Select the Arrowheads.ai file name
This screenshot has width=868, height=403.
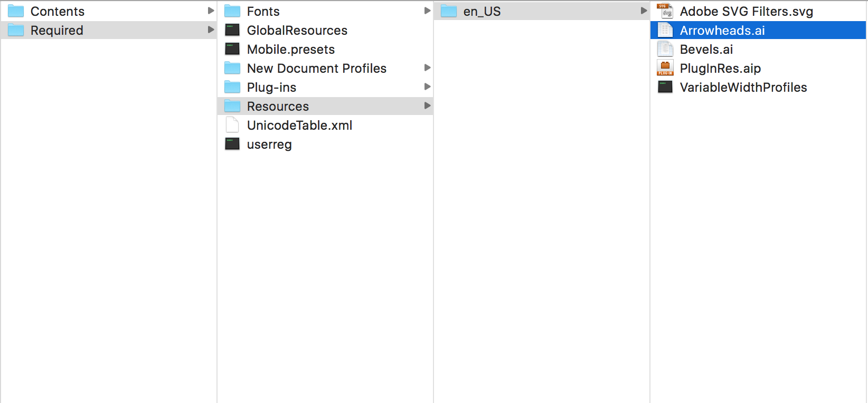[723, 31]
